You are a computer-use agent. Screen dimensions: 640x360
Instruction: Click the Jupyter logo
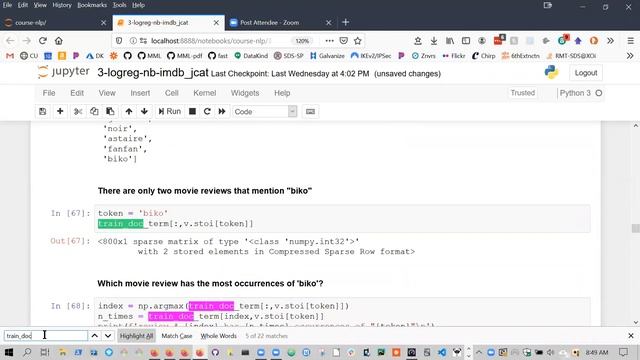coord(64,72)
